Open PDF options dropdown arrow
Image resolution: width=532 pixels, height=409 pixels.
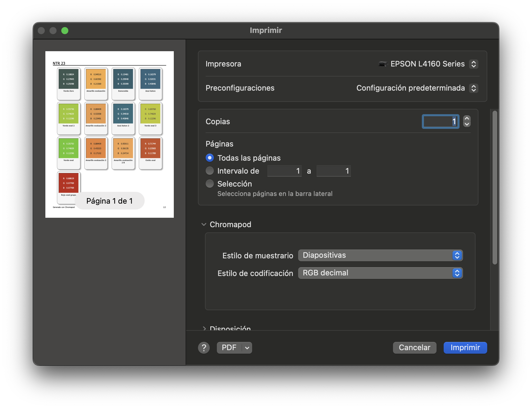(x=247, y=348)
